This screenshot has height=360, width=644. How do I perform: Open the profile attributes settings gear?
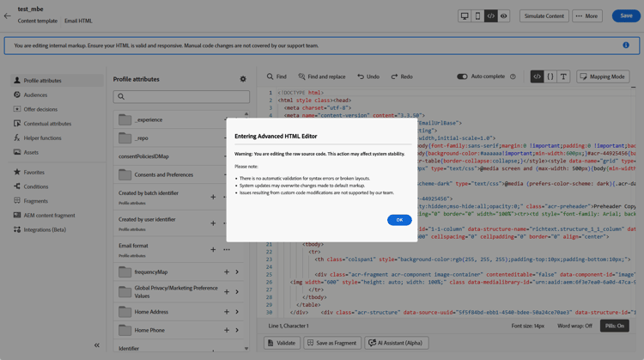(243, 79)
